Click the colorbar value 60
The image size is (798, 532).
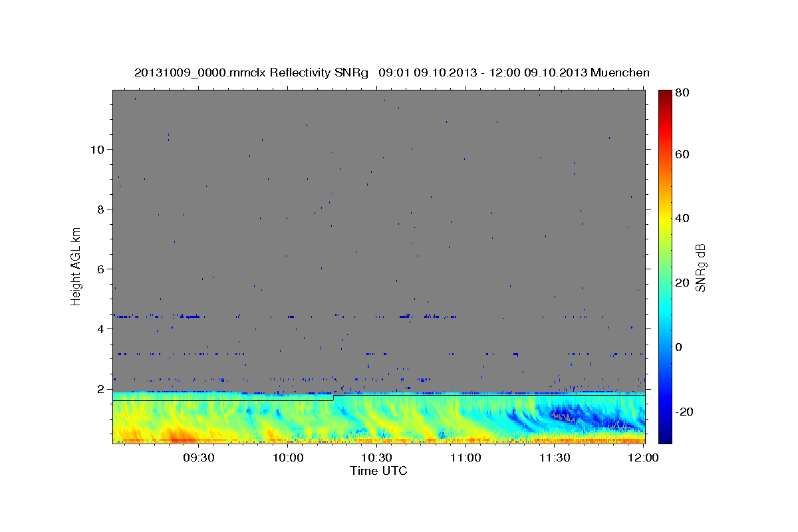682,154
